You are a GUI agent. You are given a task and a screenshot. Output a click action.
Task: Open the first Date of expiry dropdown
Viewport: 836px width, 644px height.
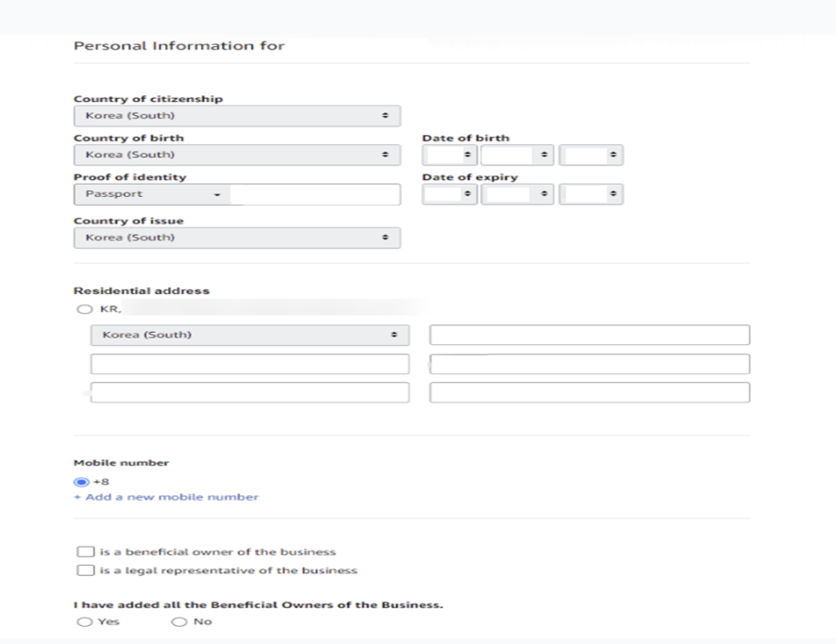tap(449, 194)
